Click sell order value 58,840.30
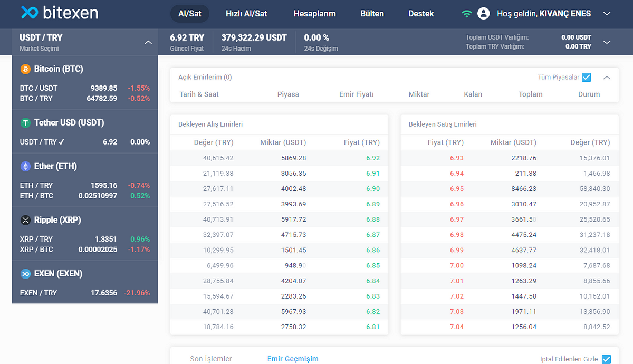Viewport: 633px width, 364px height. click(x=594, y=188)
